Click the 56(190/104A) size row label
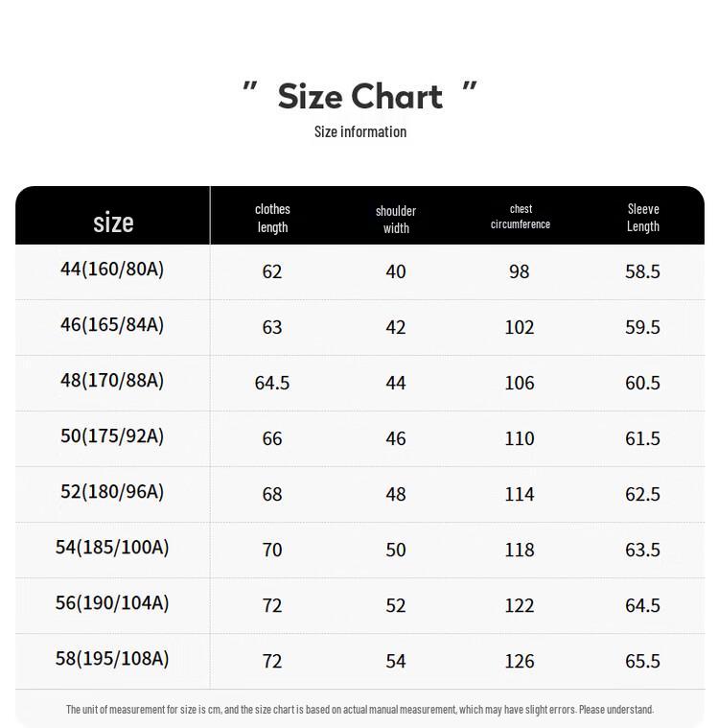719x728 pixels. pyautogui.click(x=112, y=603)
